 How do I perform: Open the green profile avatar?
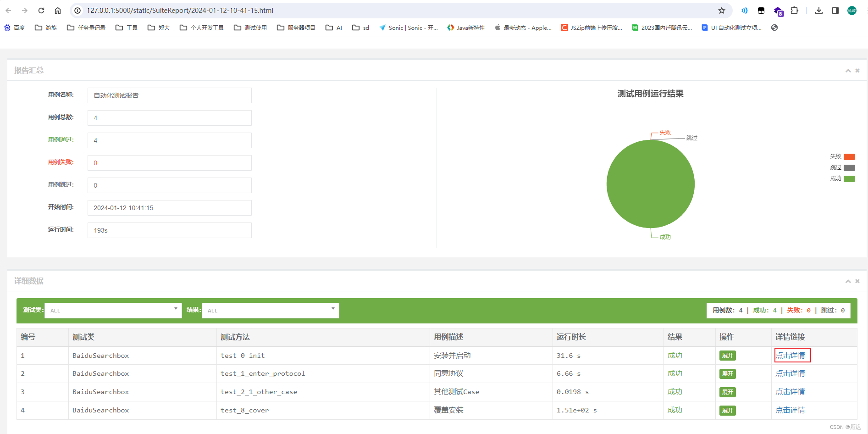pos(852,11)
